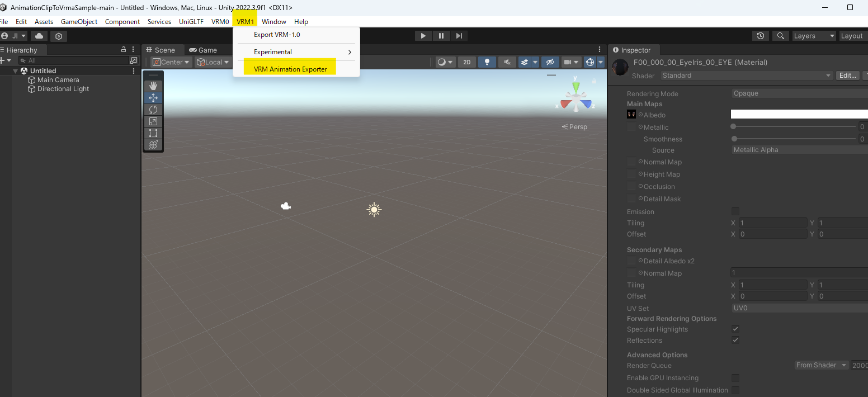Image resolution: width=868 pixels, height=397 pixels.
Task: Toggle scene lighting lightbulb
Action: pos(487,62)
